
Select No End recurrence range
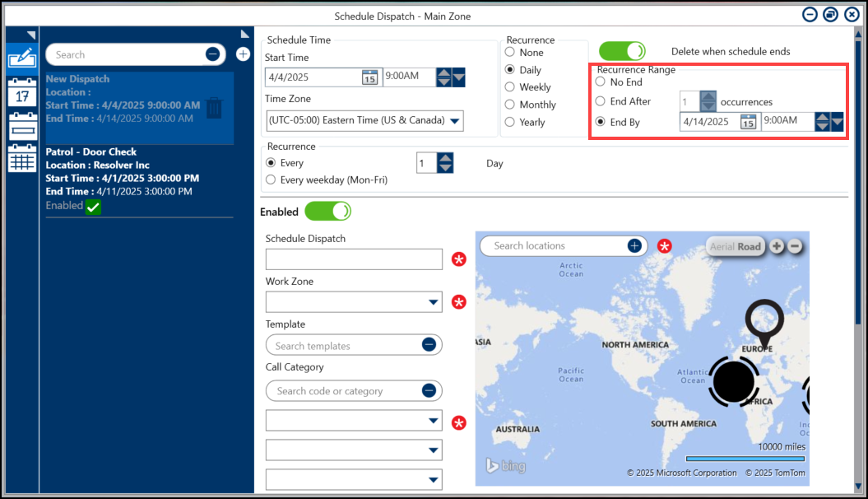tap(601, 82)
